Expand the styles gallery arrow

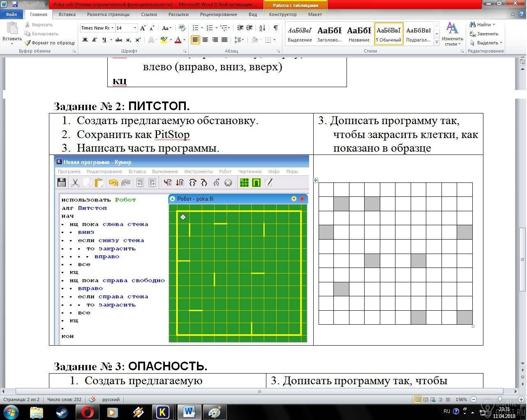click(x=437, y=42)
